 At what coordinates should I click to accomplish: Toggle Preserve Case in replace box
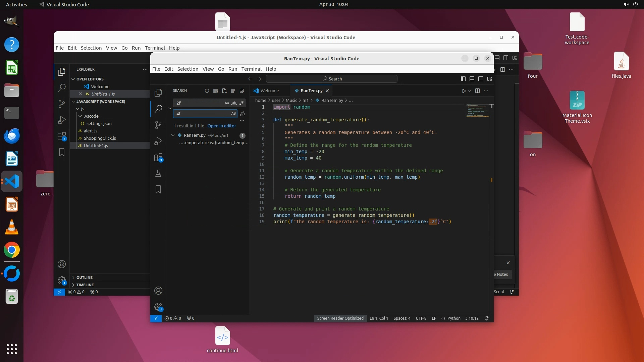pos(233,114)
